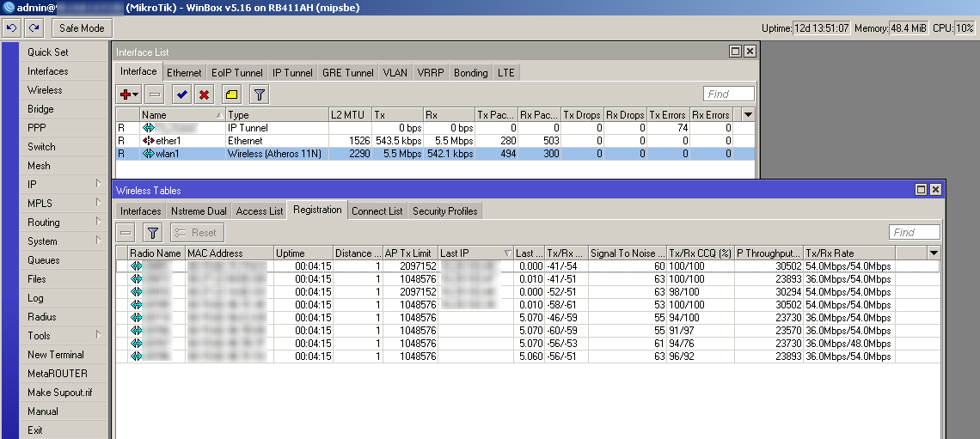Click the wlan1 interface icon

point(149,154)
